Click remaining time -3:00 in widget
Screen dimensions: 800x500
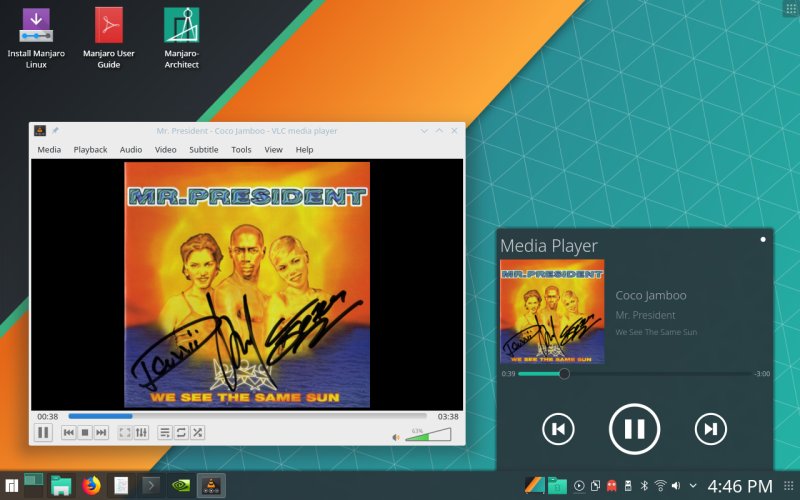pyautogui.click(x=762, y=373)
